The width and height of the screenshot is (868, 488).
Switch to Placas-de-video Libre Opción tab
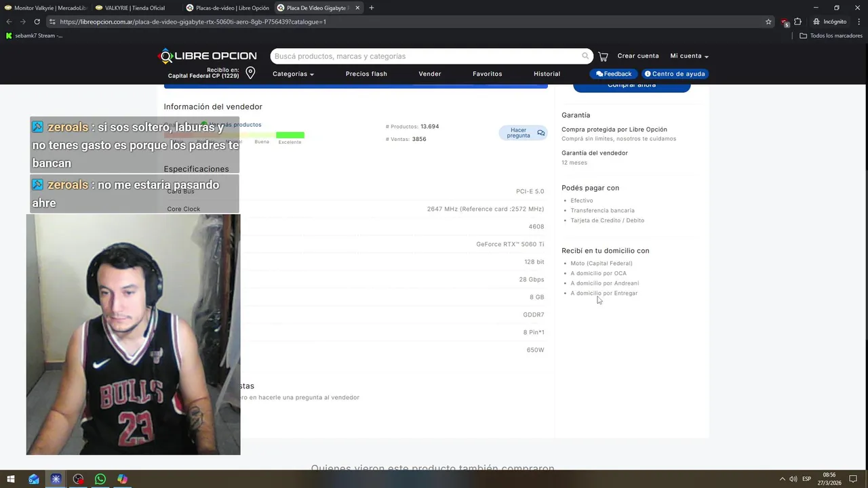pos(227,7)
